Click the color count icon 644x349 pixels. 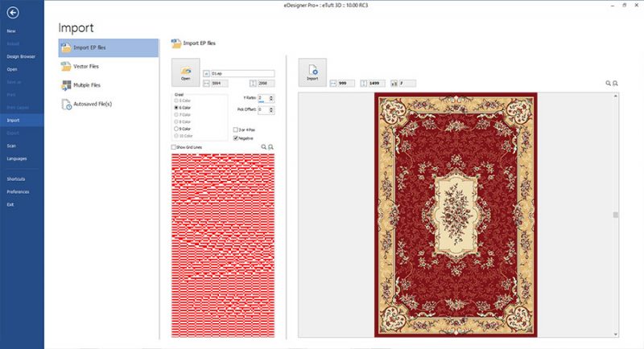pos(394,84)
